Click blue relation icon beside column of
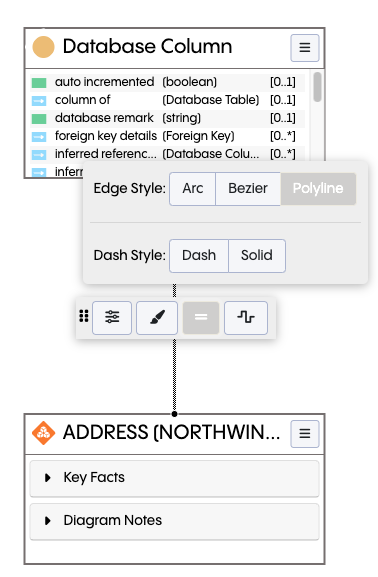The image size is (378, 577). (x=39, y=101)
